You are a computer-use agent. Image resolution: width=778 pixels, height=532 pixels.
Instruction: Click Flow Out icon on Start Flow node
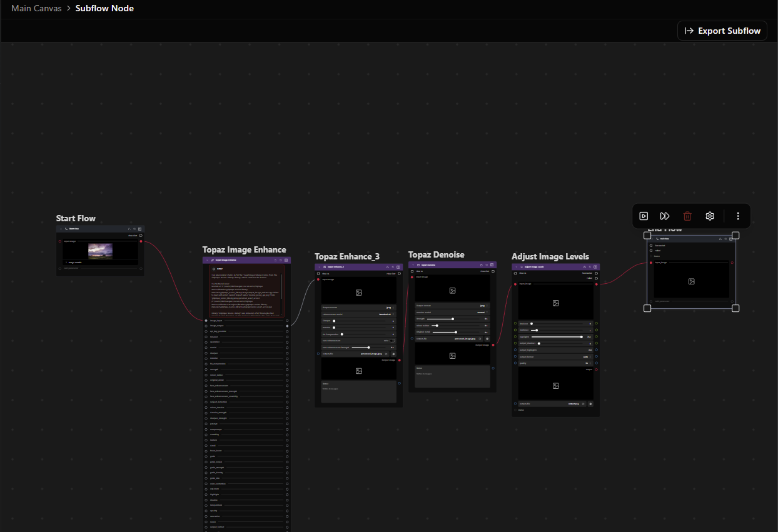pyautogui.click(x=141, y=235)
